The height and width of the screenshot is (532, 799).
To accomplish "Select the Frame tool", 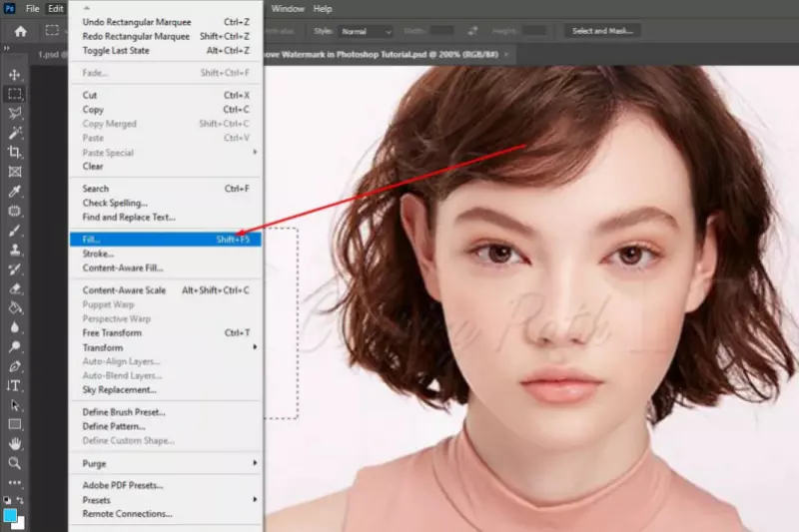I will (14, 172).
